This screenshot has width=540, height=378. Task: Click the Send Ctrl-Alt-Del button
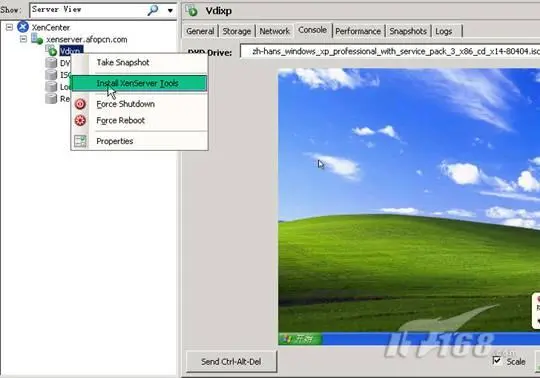pos(231,361)
